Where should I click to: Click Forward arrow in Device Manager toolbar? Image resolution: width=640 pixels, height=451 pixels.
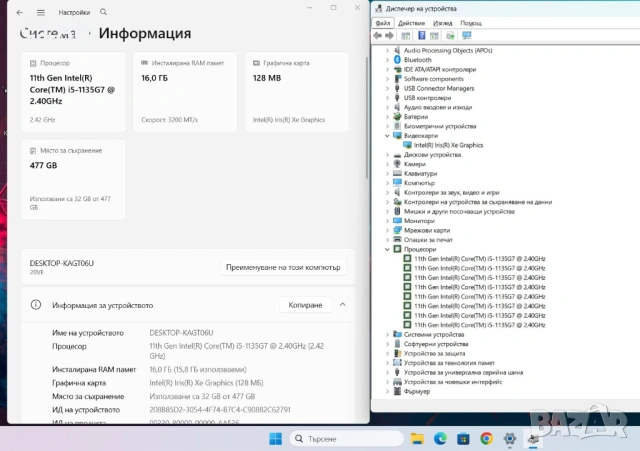pyautogui.click(x=389, y=36)
